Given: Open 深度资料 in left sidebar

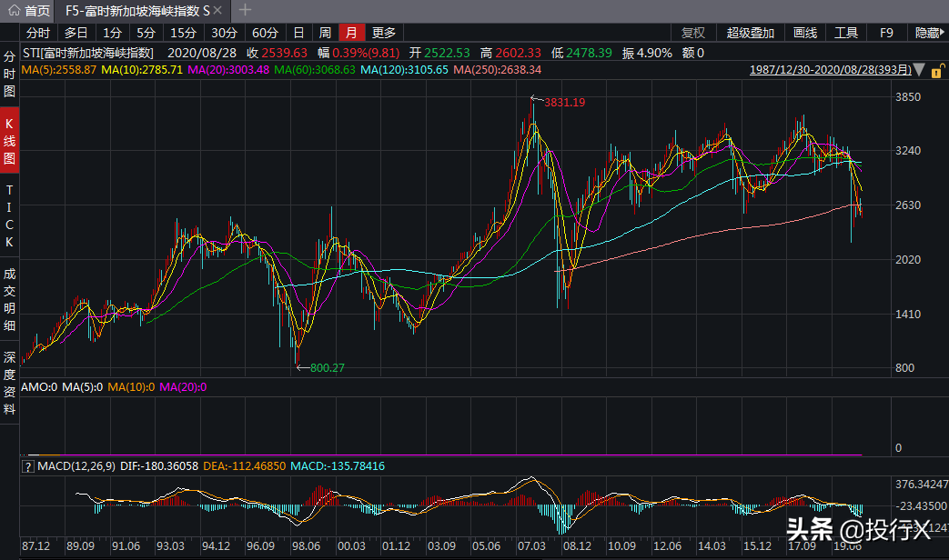Looking at the screenshot, I should pos(9,383).
